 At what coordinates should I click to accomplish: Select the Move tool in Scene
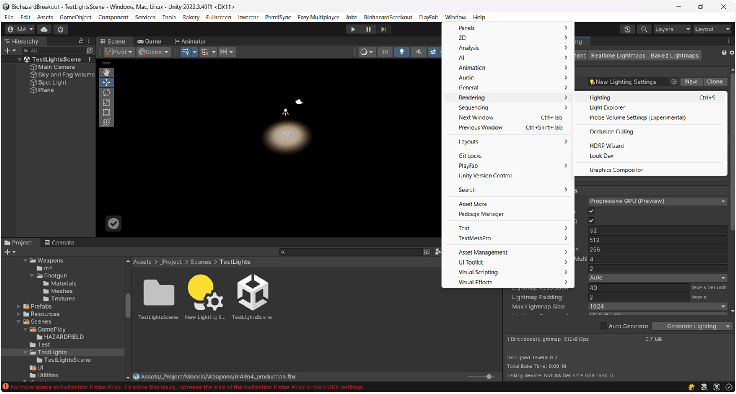tap(107, 82)
